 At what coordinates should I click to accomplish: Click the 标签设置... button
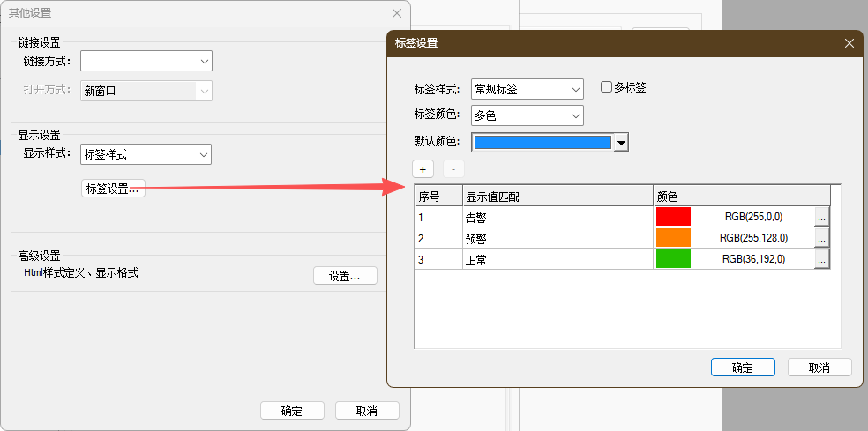click(113, 189)
